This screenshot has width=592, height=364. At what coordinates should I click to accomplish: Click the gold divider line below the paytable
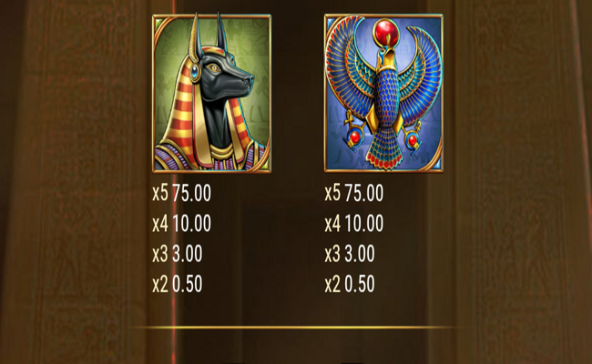click(x=296, y=328)
